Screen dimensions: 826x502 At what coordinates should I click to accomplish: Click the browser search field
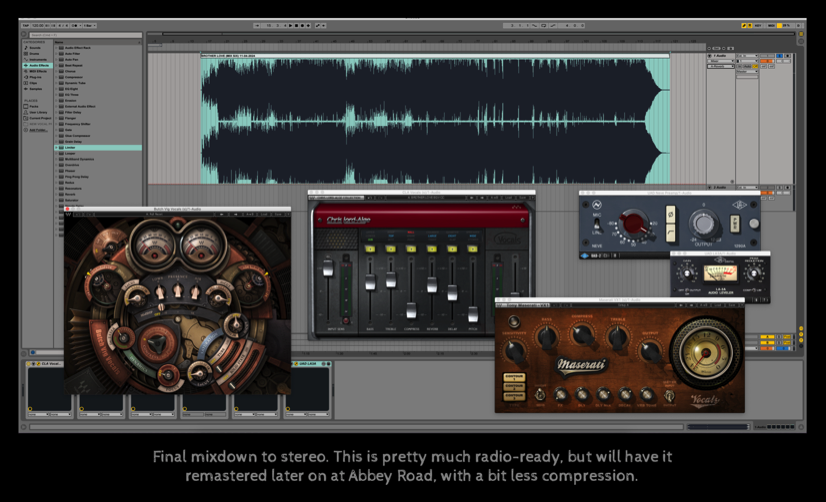tap(84, 35)
